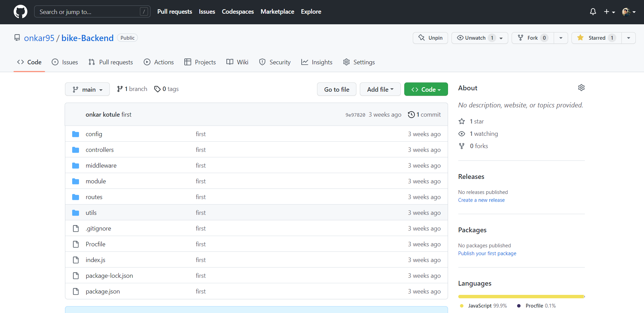Unstar the repo via Starred button

(596, 38)
